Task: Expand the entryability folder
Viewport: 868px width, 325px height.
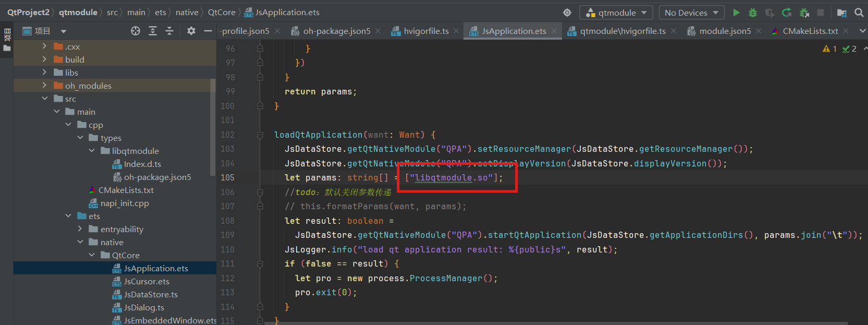Action: [80, 229]
